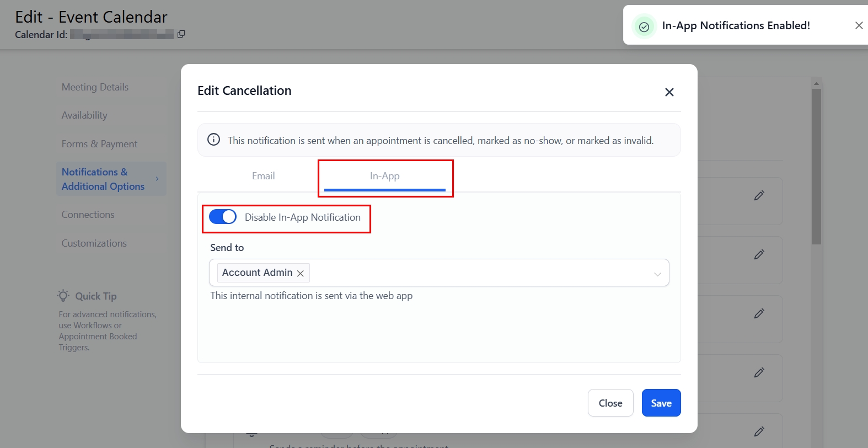
Task: Toggle the In-App Notification switch
Action: 223,217
